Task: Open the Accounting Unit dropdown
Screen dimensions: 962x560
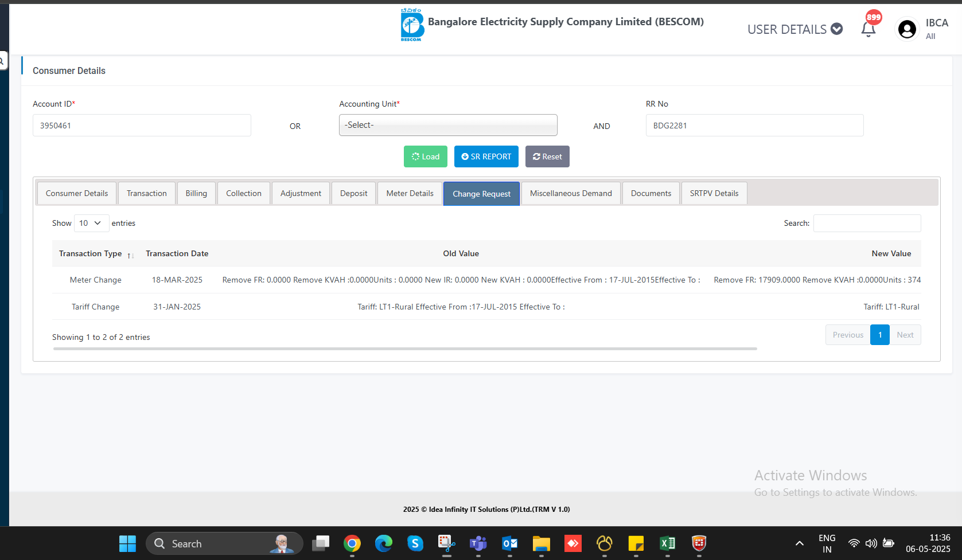Action: pos(448,125)
